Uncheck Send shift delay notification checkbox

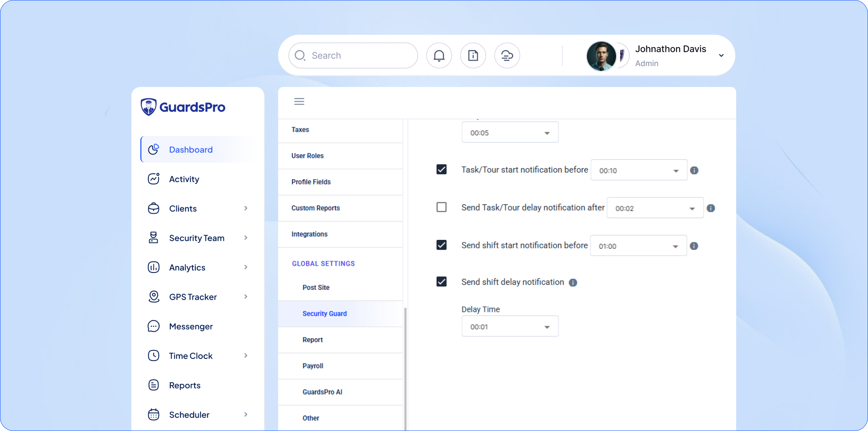[x=442, y=282]
